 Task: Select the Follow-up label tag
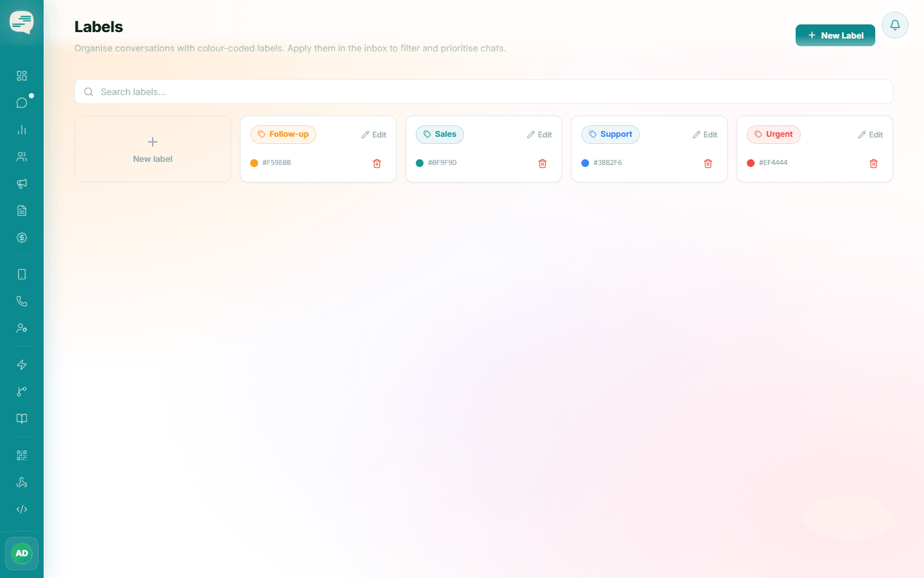coord(283,134)
